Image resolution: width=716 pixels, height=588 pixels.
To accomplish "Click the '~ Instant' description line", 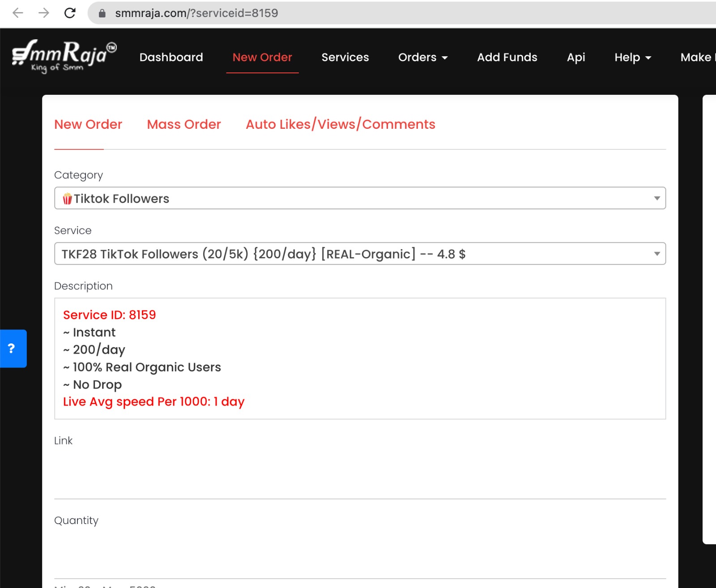I will 89,332.
